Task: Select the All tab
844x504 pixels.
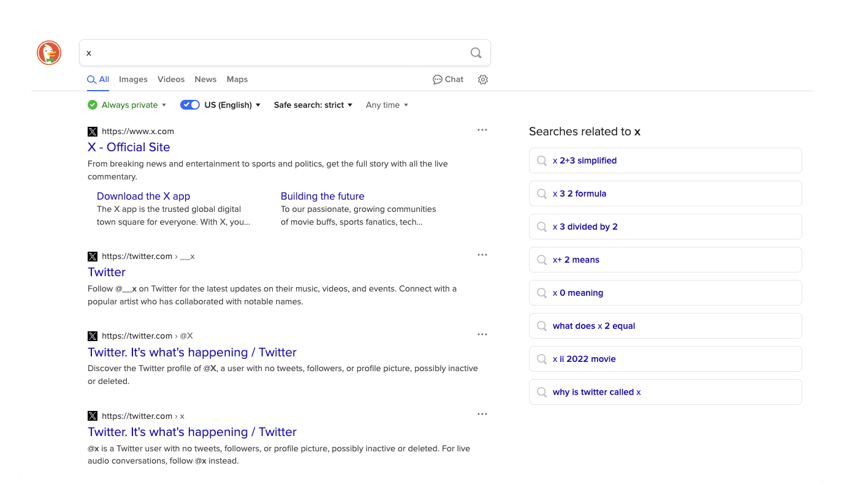Action: pyautogui.click(x=98, y=80)
